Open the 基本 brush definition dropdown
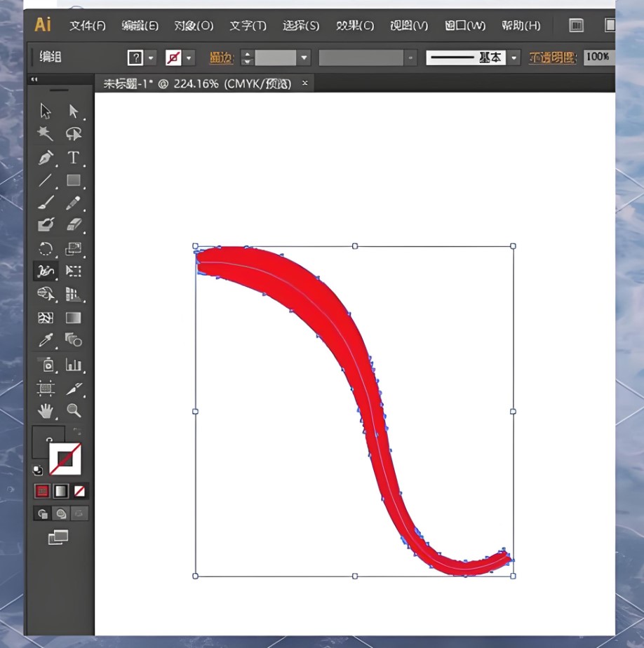The height and width of the screenshot is (648, 644). [514, 58]
